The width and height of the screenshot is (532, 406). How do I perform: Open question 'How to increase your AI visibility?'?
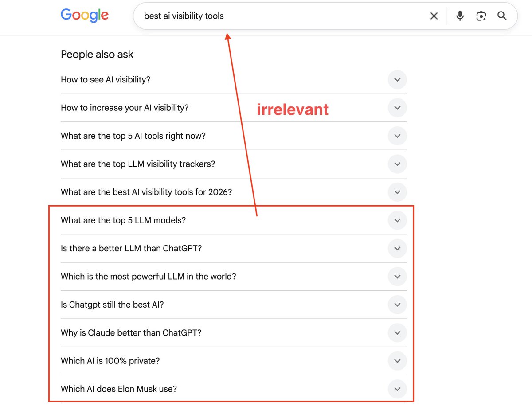point(125,108)
